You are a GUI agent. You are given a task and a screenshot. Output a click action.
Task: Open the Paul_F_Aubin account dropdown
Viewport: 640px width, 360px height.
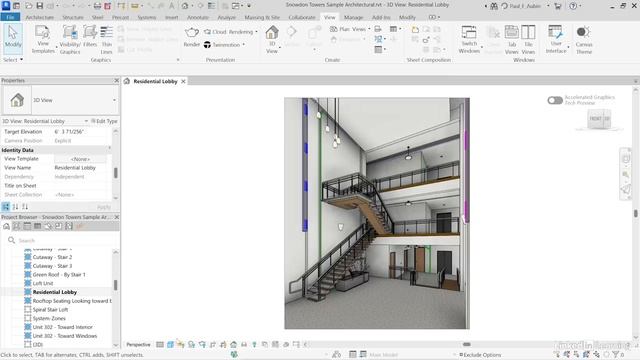coord(548,6)
